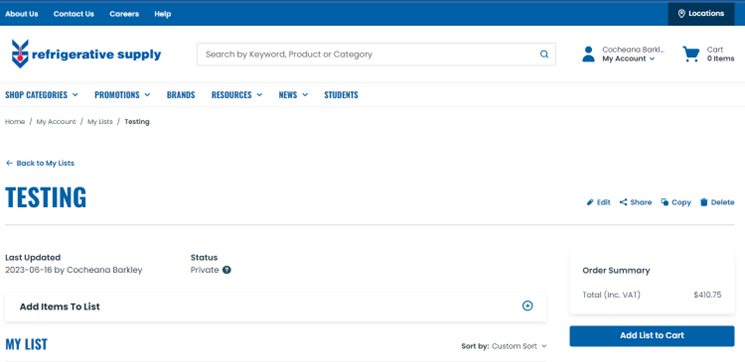745x362 pixels.
Task: Click the Edit list link text
Action: pos(603,202)
